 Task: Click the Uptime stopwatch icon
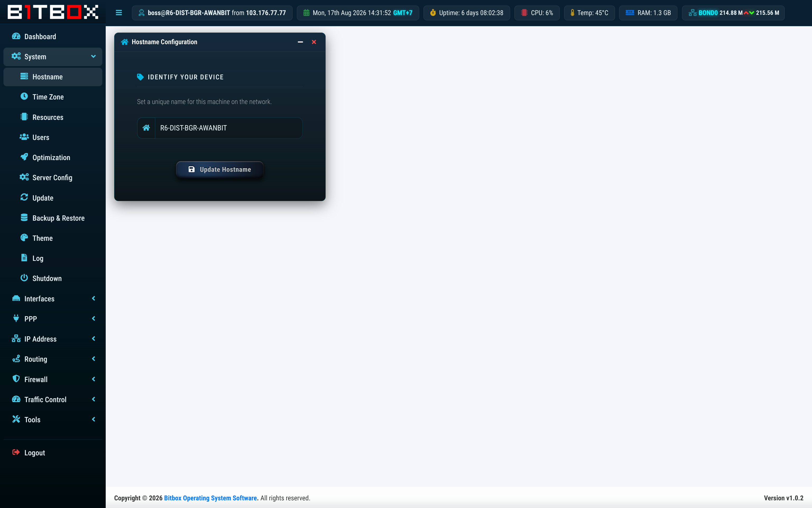[433, 13]
